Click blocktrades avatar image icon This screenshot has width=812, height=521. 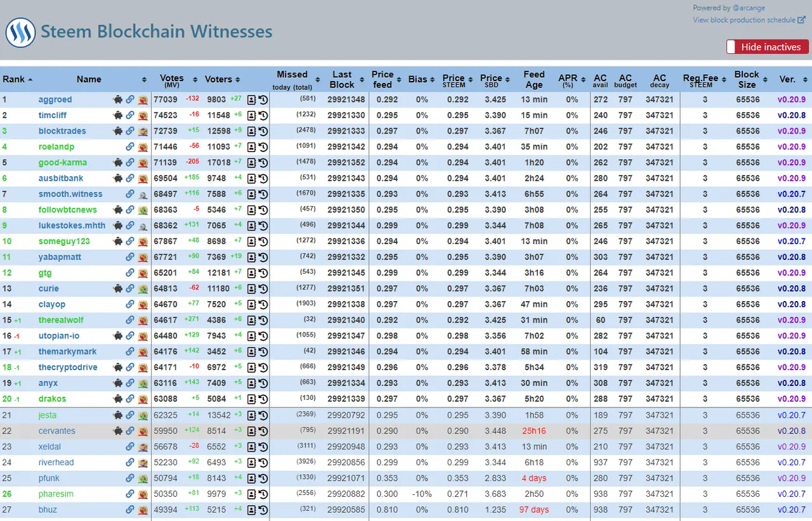tap(143, 131)
